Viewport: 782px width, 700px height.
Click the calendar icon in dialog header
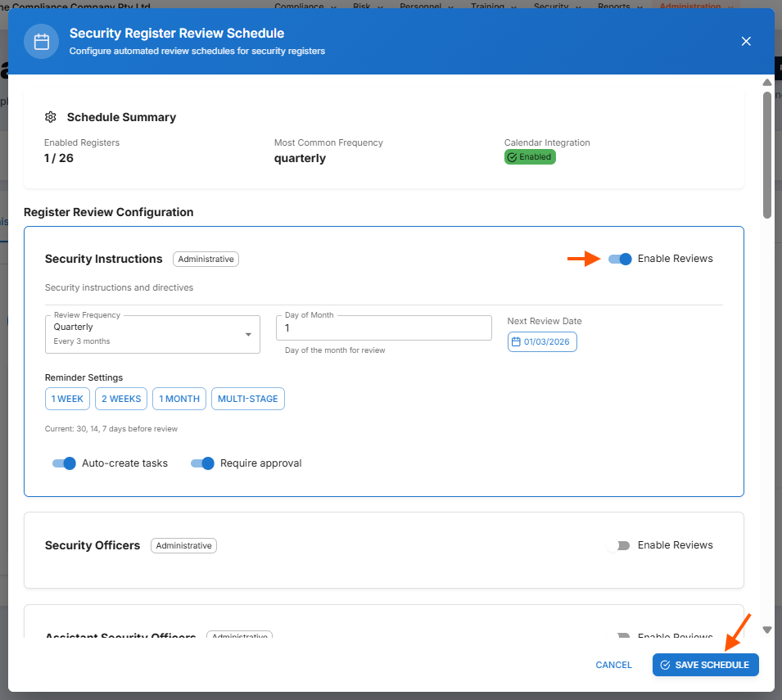(x=41, y=42)
